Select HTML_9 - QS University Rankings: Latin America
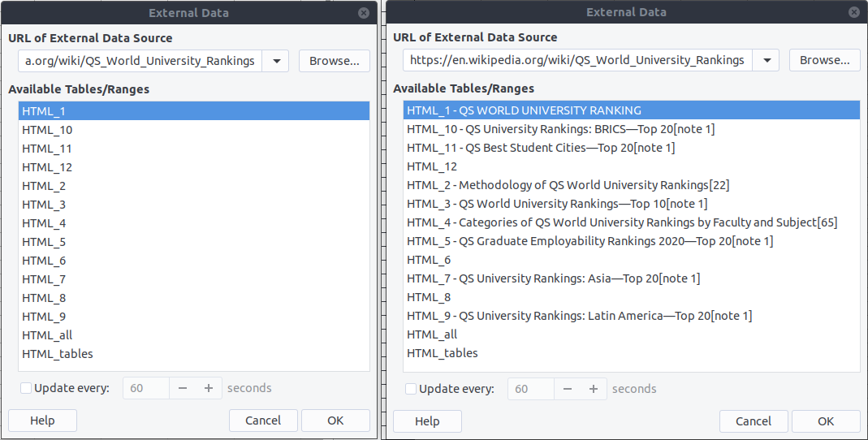The image size is (868, 440). coord(632,316)
